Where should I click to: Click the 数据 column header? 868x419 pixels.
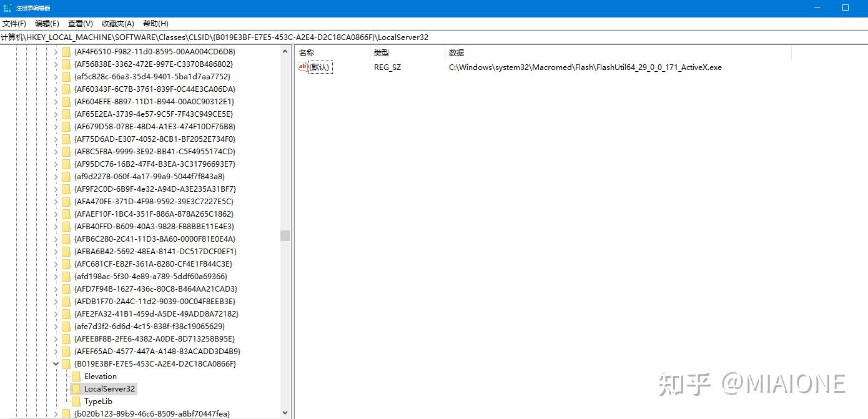tap(455, 52)
